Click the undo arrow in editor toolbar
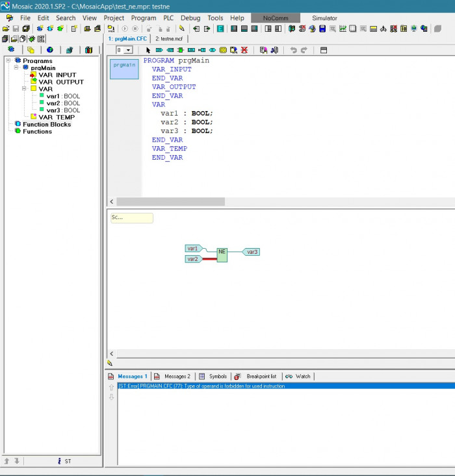The image size is (455, 476). 293,50
